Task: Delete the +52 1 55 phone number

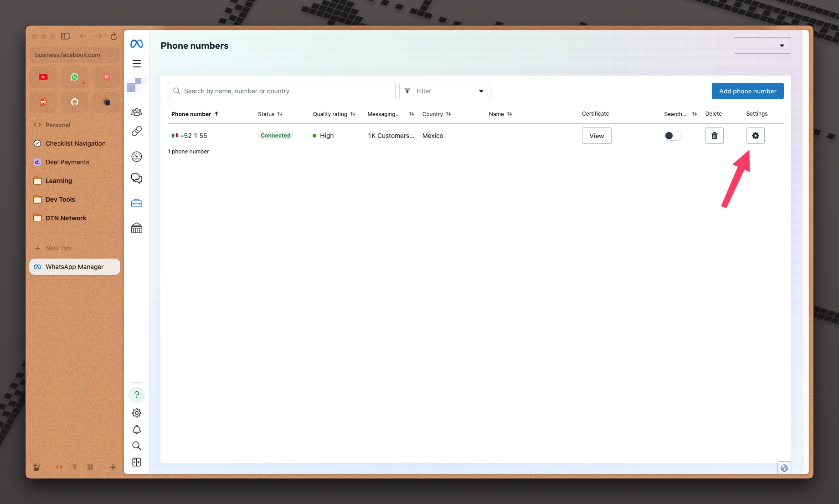Action: click(x=714, y=136)
